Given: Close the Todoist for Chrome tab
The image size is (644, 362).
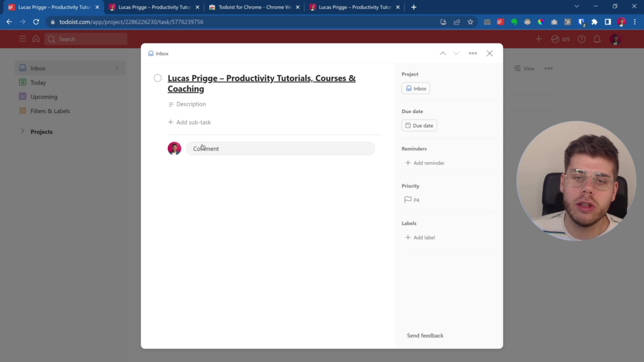Looking at the screenshot, I should 297,7.
